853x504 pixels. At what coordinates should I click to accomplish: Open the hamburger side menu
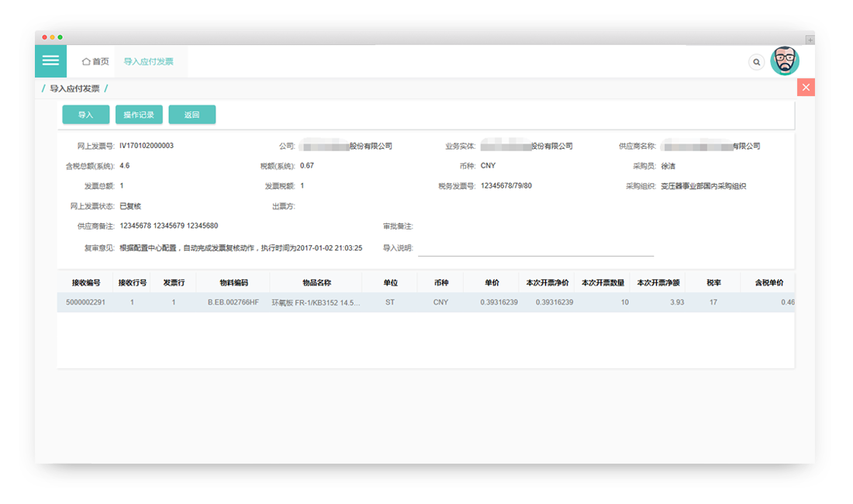pyautogui.click(x=50, y=60)
